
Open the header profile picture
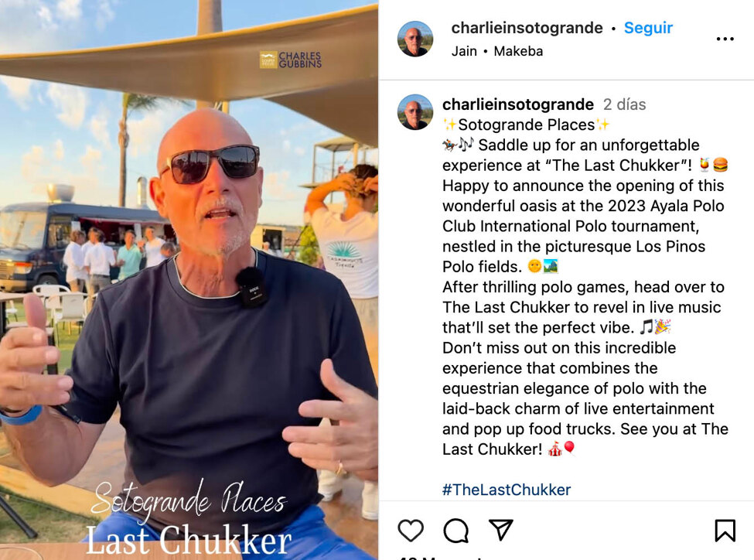click(x=415, y=39)
